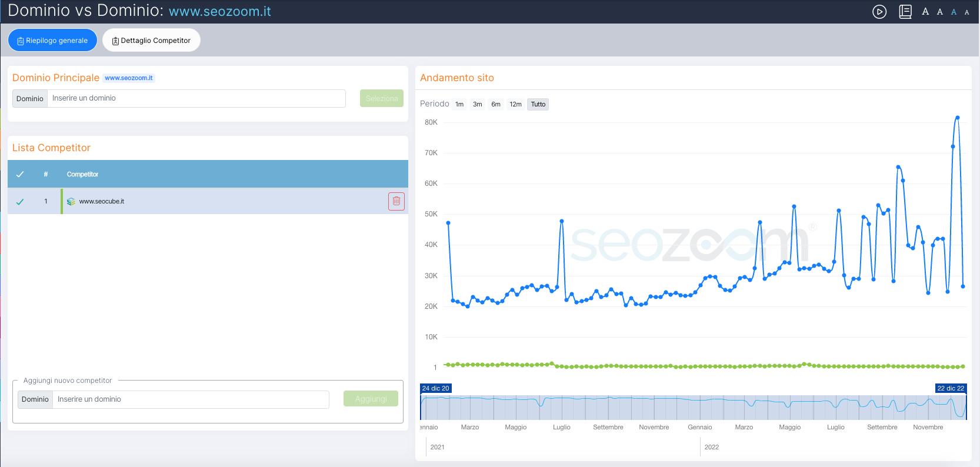Show the full Tutto period
Image resolution: width=980 pixels, height=467 pixels.
[538, 104]
